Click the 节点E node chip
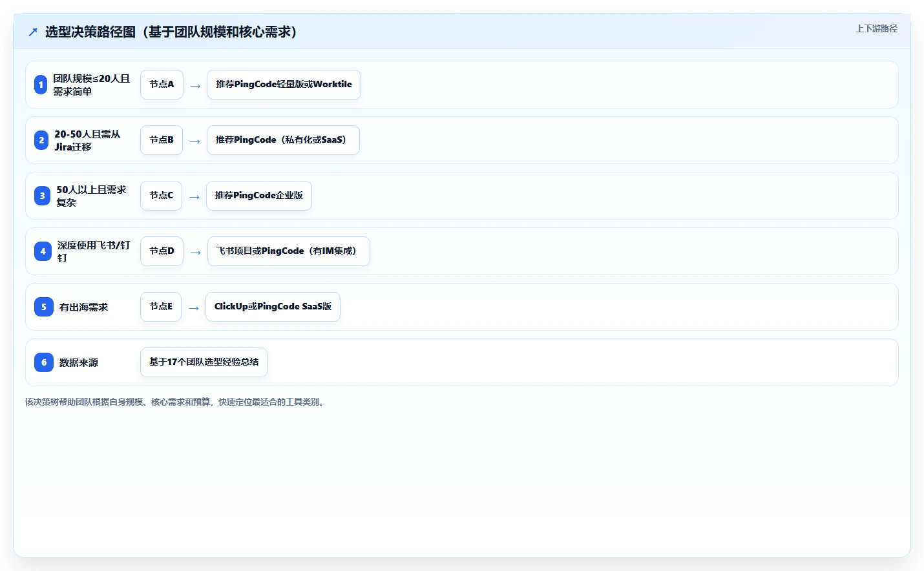Image resolution: width=924 pixels, height=571 pixels. pos(161,307)
